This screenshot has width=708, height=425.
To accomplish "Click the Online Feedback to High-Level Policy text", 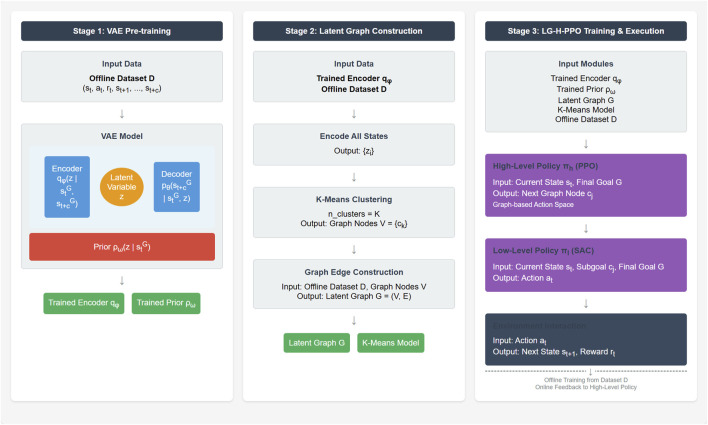I will click(x=586, y=388).
